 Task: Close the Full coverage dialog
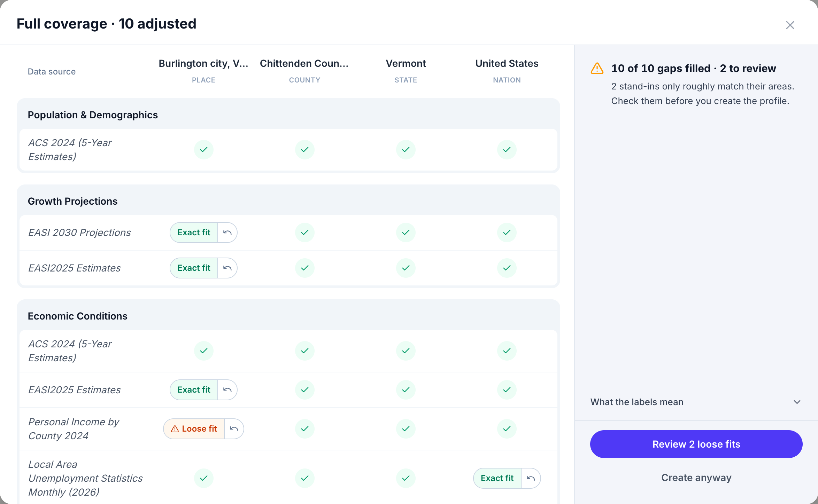790,25
